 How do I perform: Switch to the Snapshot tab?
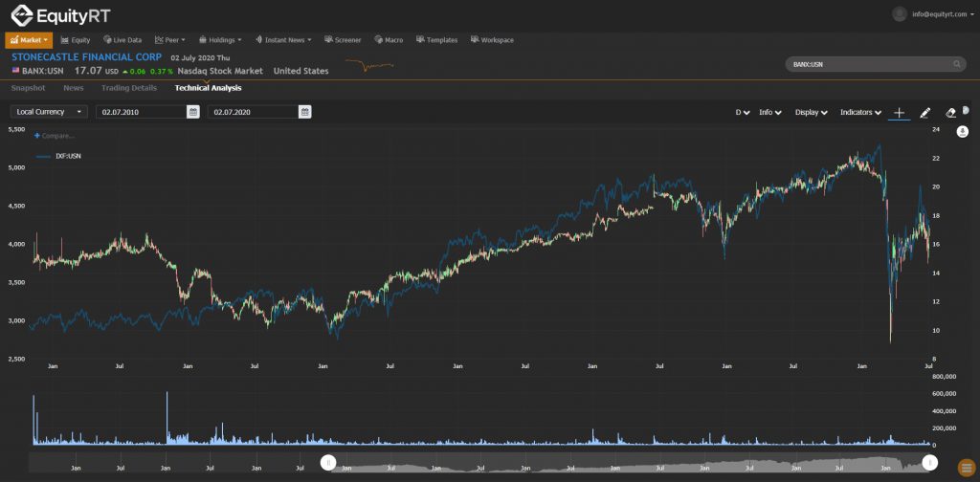click(28, 88)
